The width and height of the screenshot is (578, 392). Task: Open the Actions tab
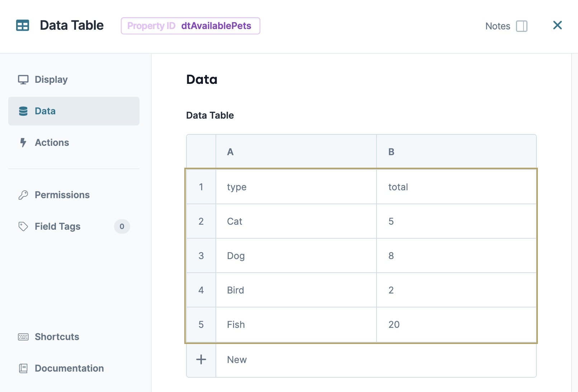[x=74, y=143]
